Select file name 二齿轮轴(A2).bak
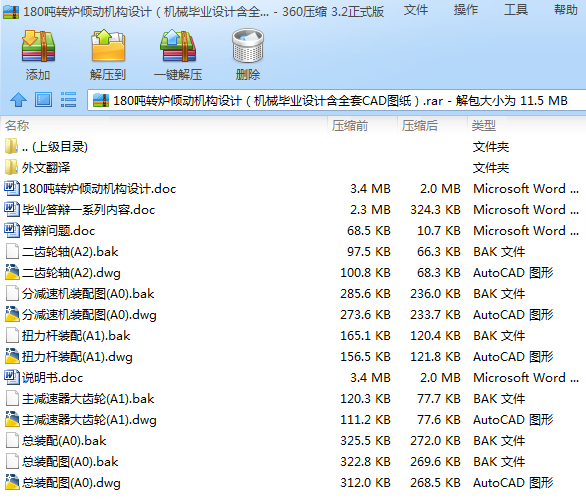Screen dimensions: 586x502 point(70,252)
